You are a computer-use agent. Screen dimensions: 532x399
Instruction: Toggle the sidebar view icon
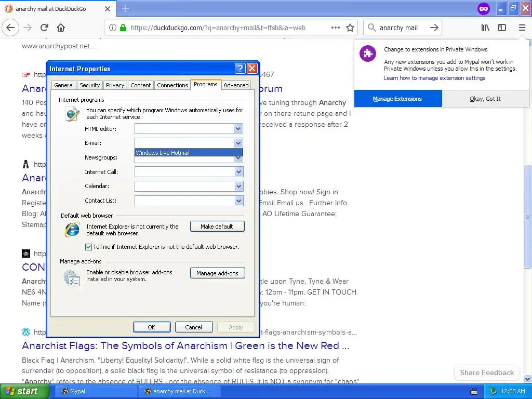502,28
